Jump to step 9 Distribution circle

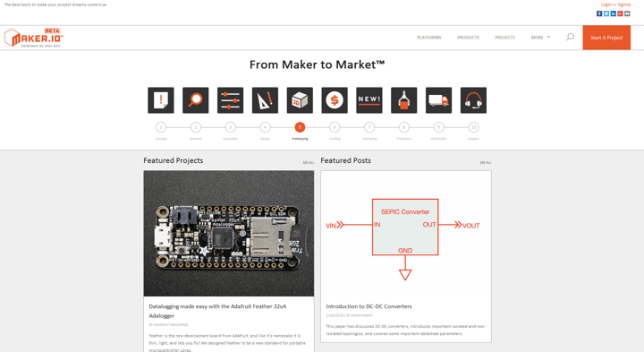tap(438, 127)
